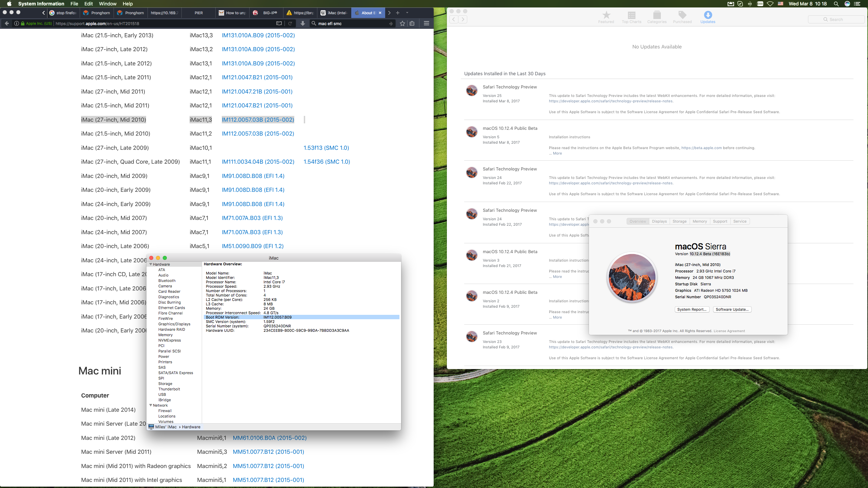Collapse the Network tree section
868x488 pixels.
(151, 405)
